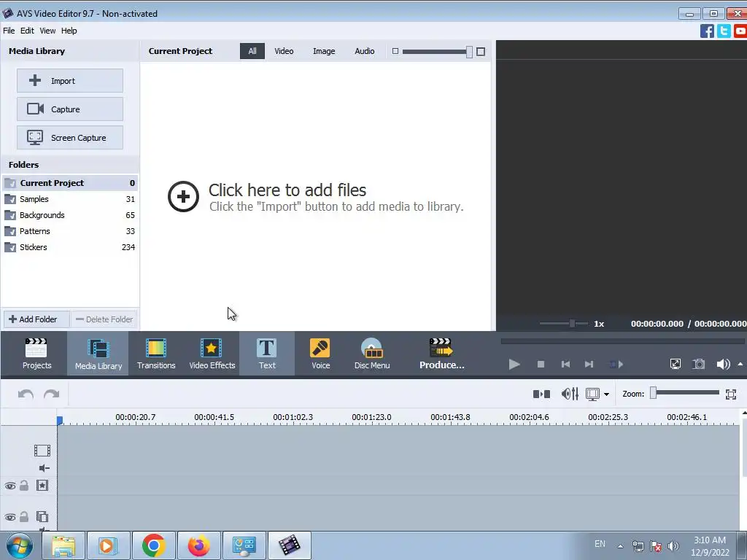The image size is (747, 560).
Task: Select the Samples folder
Action: [70, 199]
